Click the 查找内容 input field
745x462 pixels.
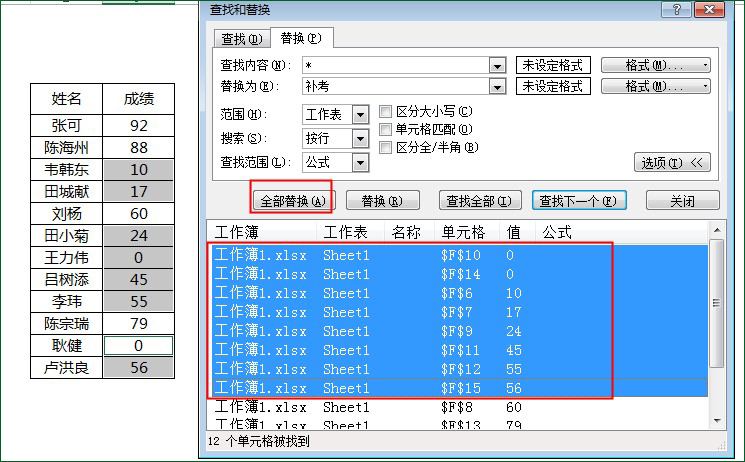tap(395, 65)
